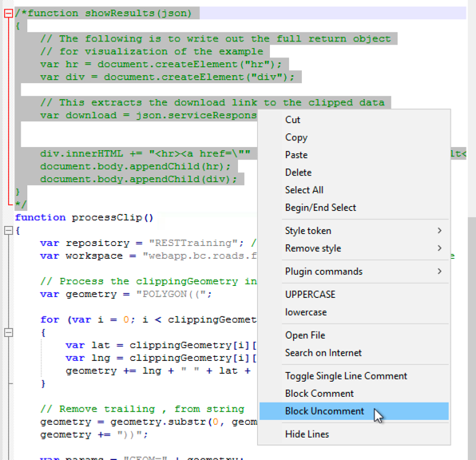
Task: Click the 'var download = json.serviceRespons' line
Action: pyautogui.click(x=149, y=115)
